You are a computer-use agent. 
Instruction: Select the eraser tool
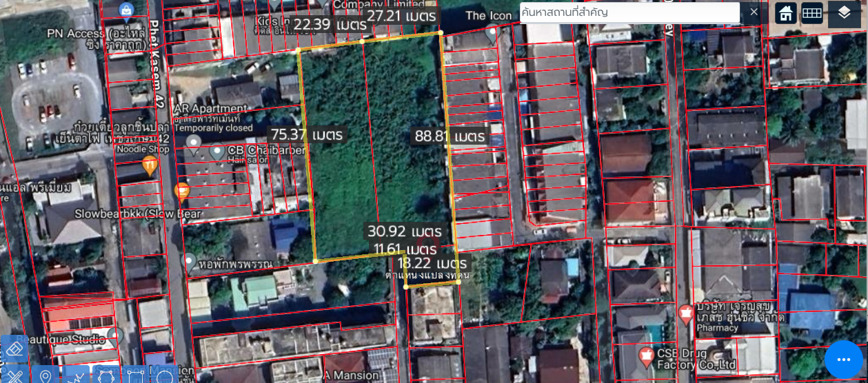click(14, 349)
